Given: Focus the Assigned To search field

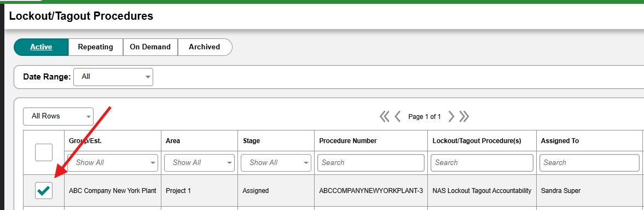Looking at the screenshot, I should (x=589, y=163).
